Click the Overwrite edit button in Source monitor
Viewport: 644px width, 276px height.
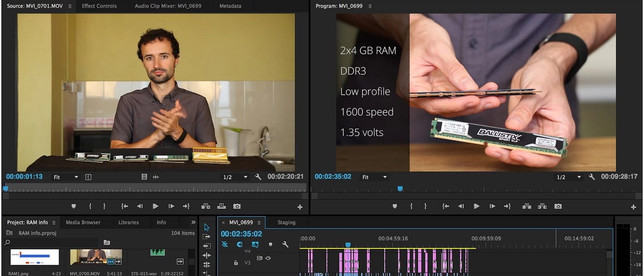coord(221,206)
